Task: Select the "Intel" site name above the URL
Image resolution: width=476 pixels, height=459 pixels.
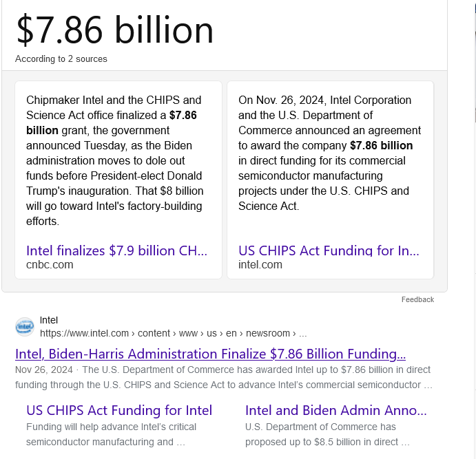Action: pyautogui.click(x=49, y=320)
